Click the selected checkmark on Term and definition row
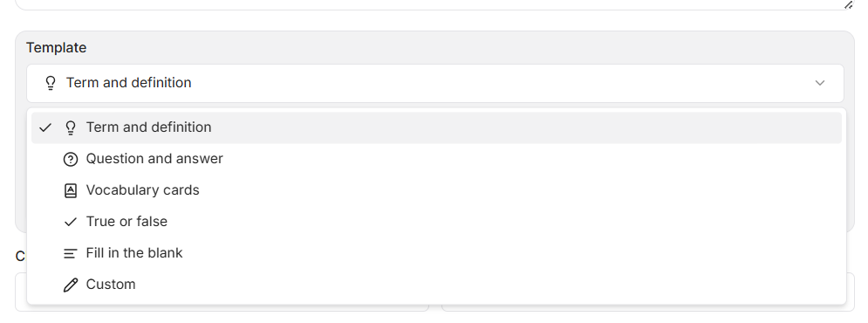 pos(45,128)
